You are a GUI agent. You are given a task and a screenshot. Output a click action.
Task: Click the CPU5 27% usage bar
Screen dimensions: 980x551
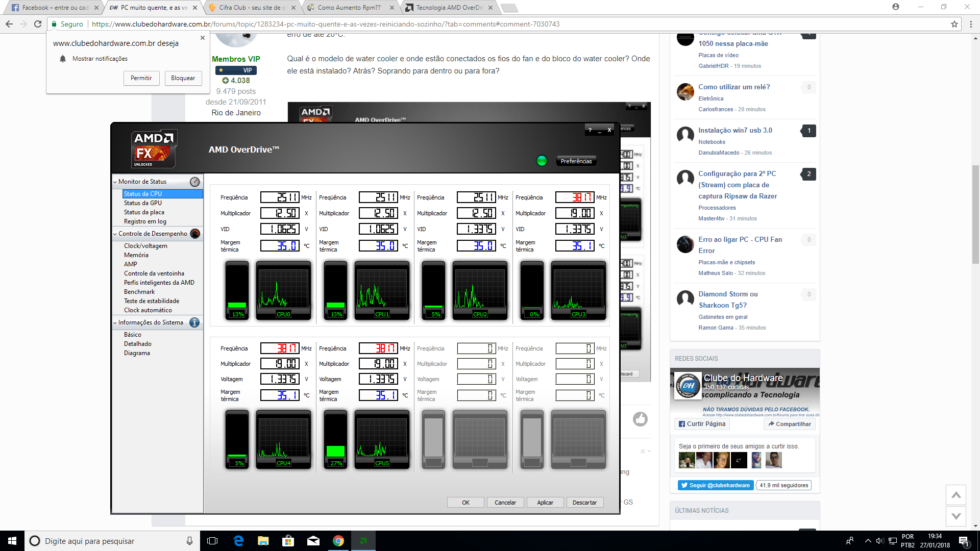[335, 439]
